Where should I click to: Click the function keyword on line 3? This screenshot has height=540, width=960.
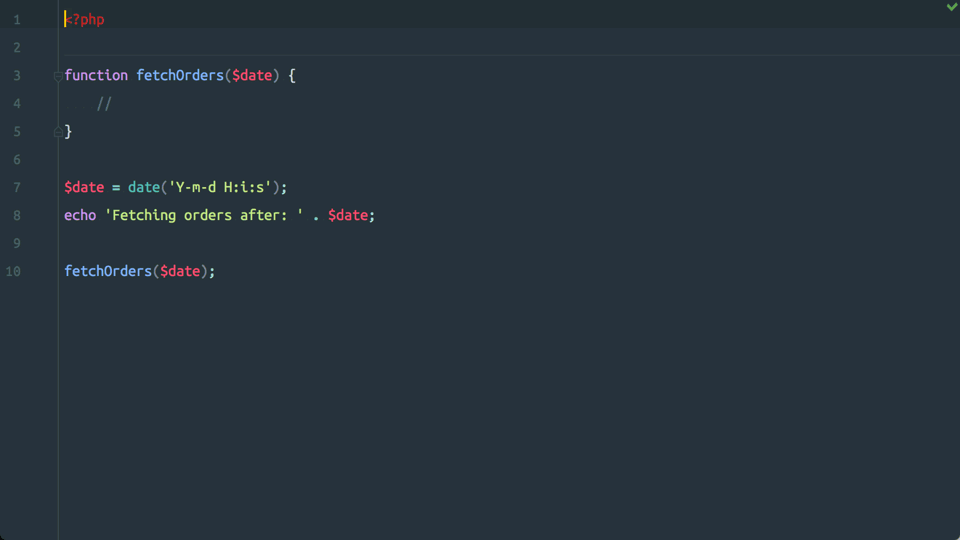(x=96, y=75)
